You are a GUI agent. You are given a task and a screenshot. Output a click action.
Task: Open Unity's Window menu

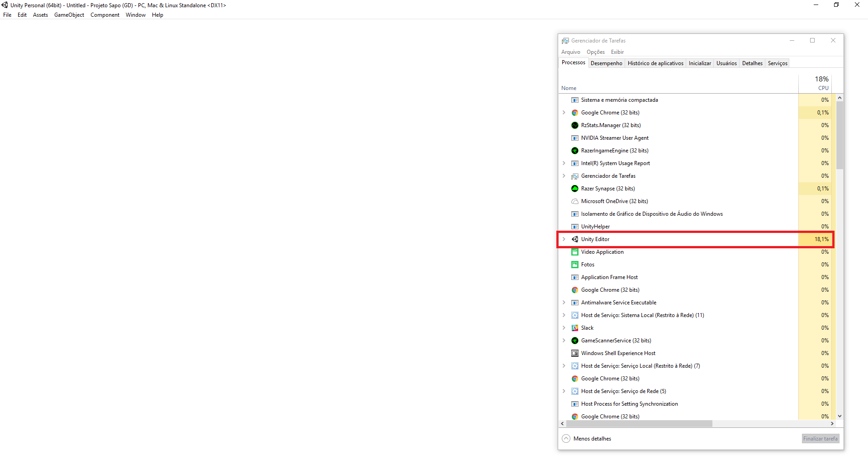pyautogui.click(x=135, y=15)
